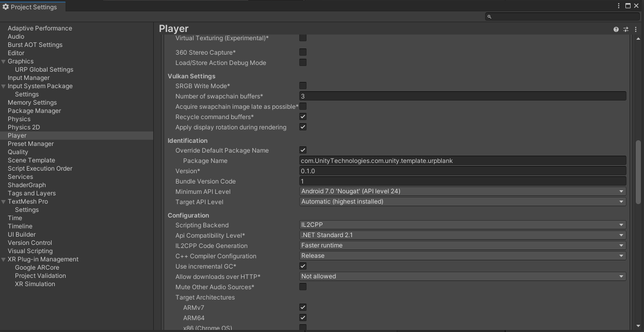Viewport: 644px width, 332px height.
Task: Click the gear icon on Project Settings tab
Action: click(x=6, y=7)
